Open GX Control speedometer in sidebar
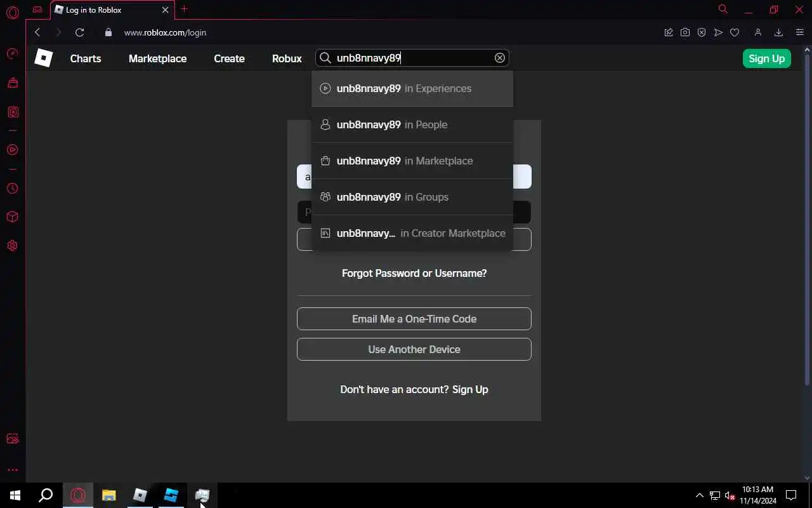 pyautogui.click(x=12, y=54)
